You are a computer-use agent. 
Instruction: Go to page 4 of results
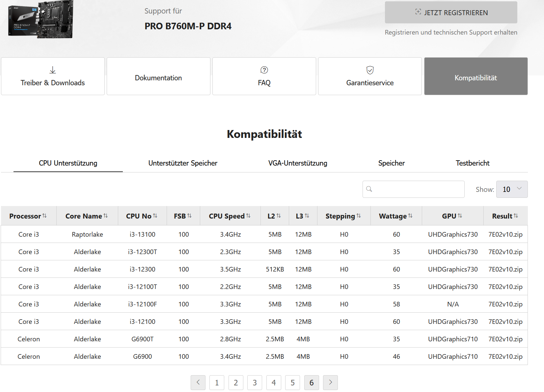tap(274, 382)
